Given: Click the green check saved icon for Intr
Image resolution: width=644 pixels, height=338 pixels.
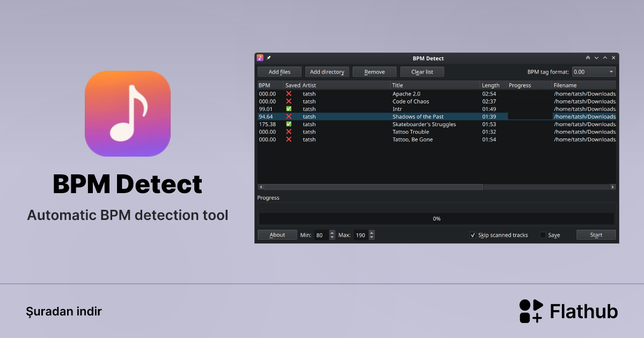Looking at the screenshot, I should 289,109.
